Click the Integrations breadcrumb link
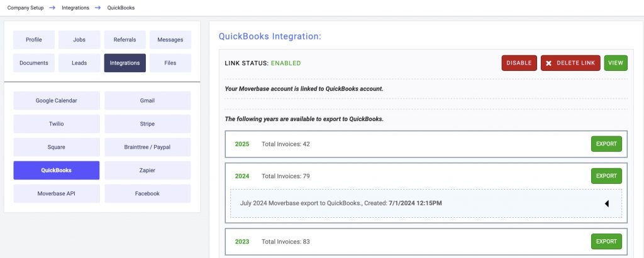Viewport: 644px width, 258px height. pos(74,8)
